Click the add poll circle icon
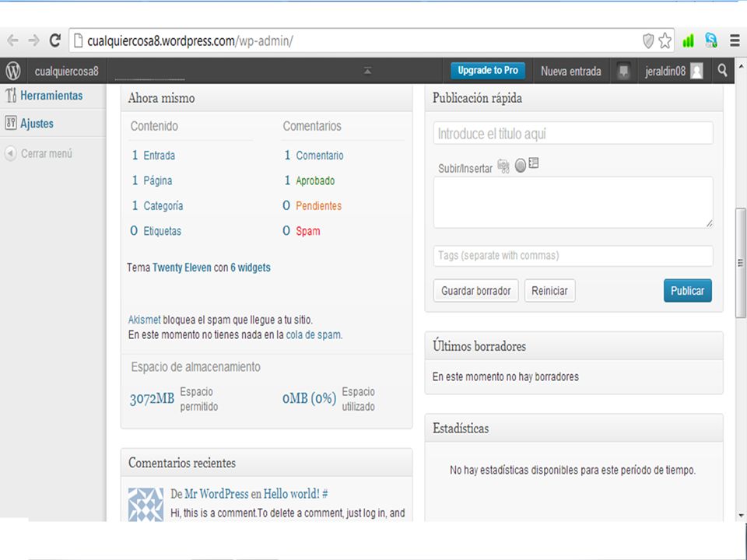The height and width of the screenshot is (560, 747). click(x=521, y=165)
